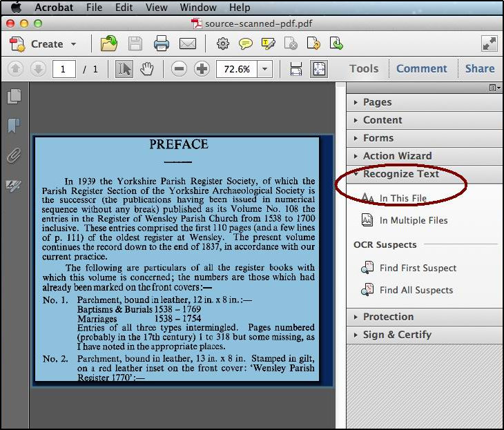
Task: Open the tools pane options menu
Action: 494,88
